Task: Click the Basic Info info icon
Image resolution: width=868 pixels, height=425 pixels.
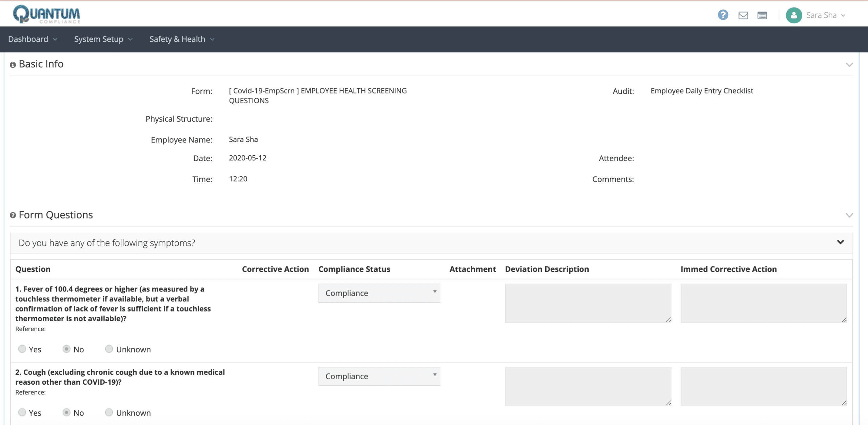Action: pos(13,65)
